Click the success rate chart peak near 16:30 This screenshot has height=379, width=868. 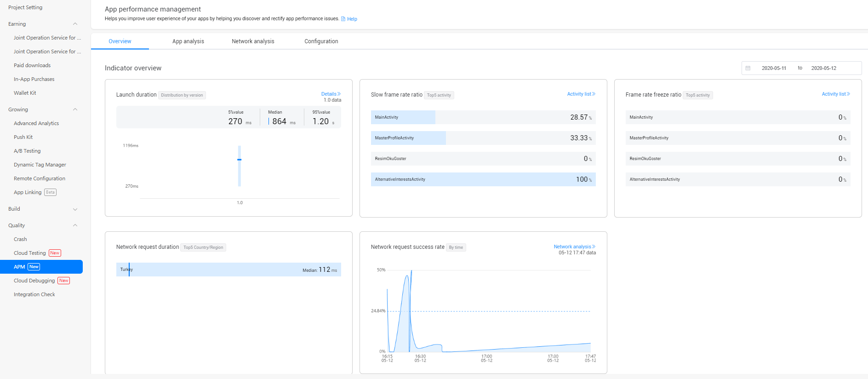point(411,271)
